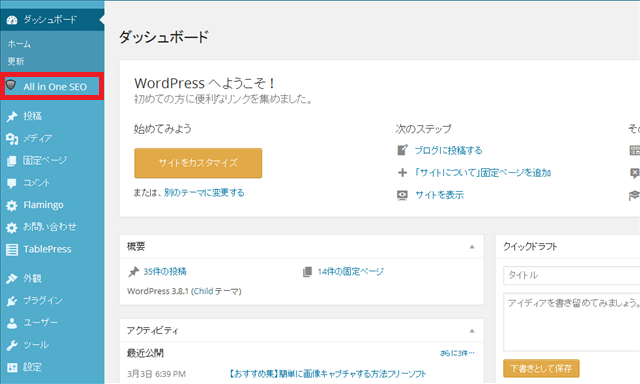Click the gear icon beside お問い合わせ
Viewport: 640px width, 384px height.
[x=12, y=228]
